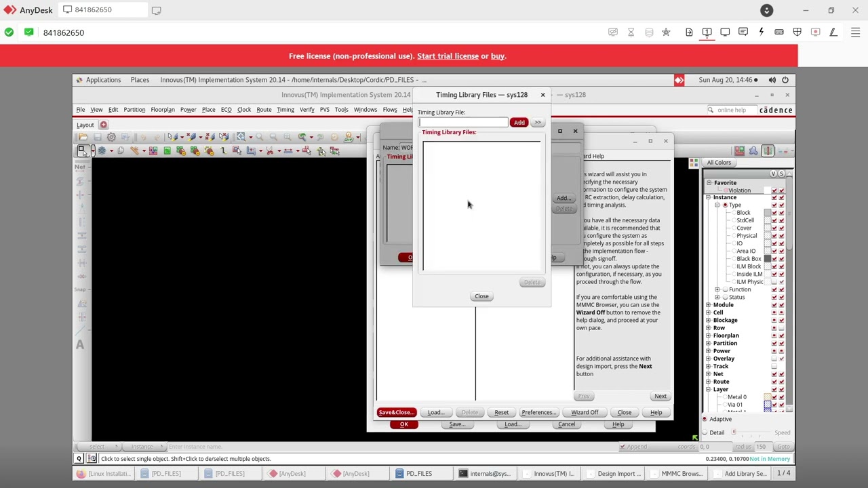Open the AnyDesk permissions shield icon
The width and height of the screenshot is (868, 488).
[797, 32]
